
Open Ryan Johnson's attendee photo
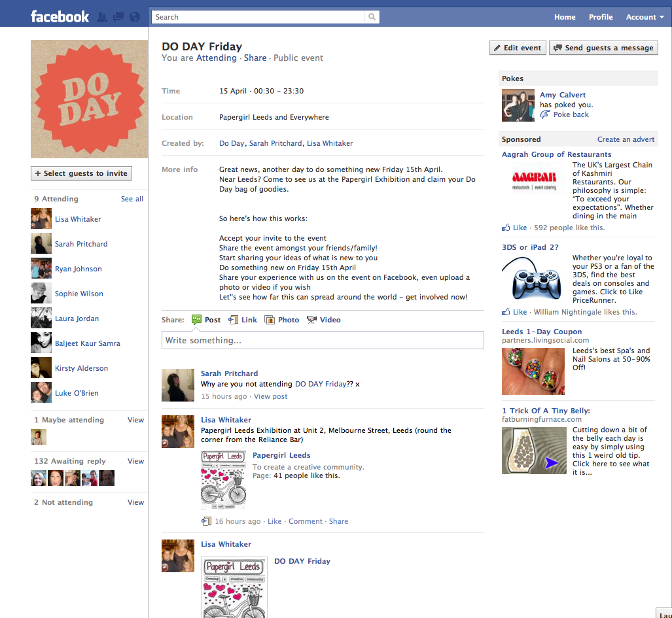[41, 268]
